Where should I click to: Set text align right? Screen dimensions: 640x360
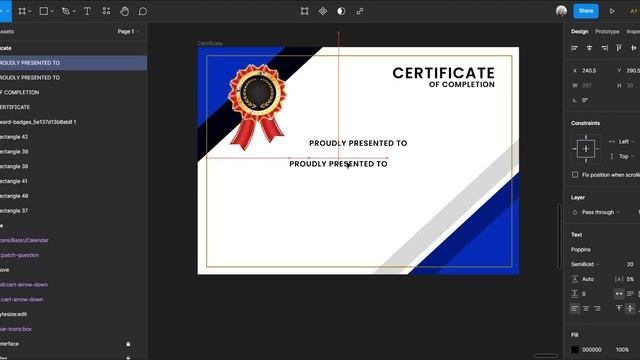[x=597, y=309]
